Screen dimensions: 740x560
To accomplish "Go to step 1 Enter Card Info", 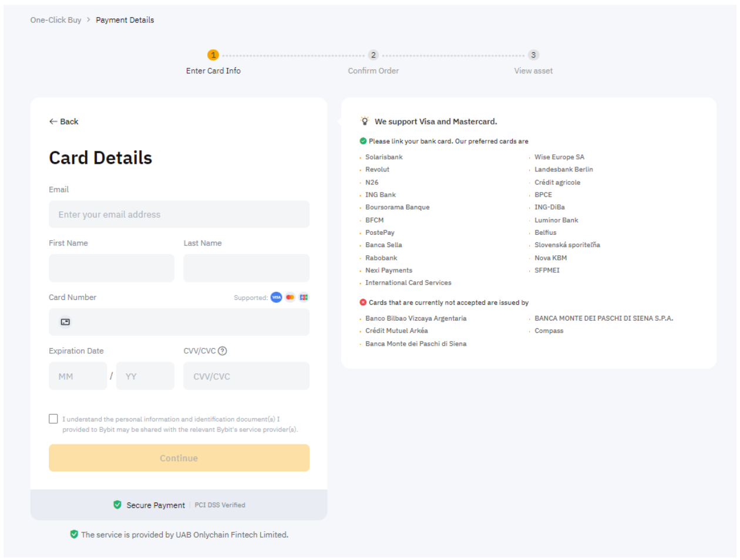I will pyautogui.click(x=213, y=55).
